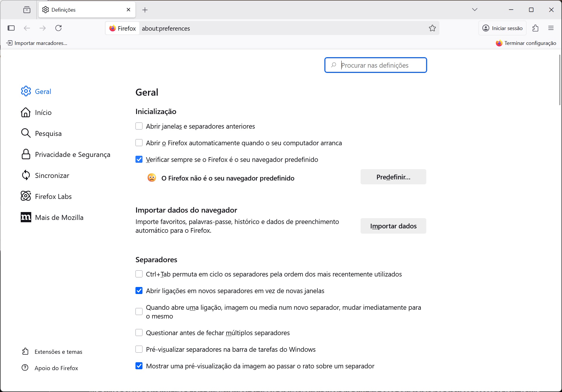Screen dimensions: 562x392
Task: Go to the Pesquisa settings section
Action: [48, 133]
